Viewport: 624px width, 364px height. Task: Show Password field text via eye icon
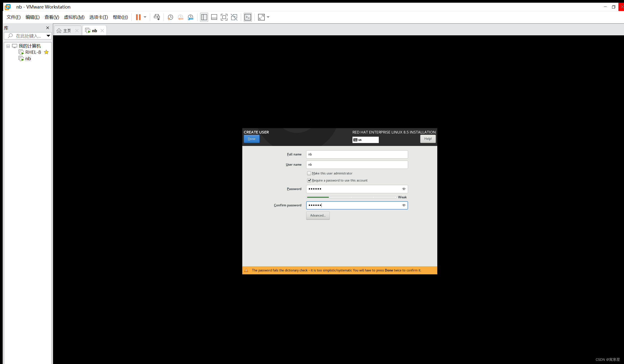tap(404, 189)
